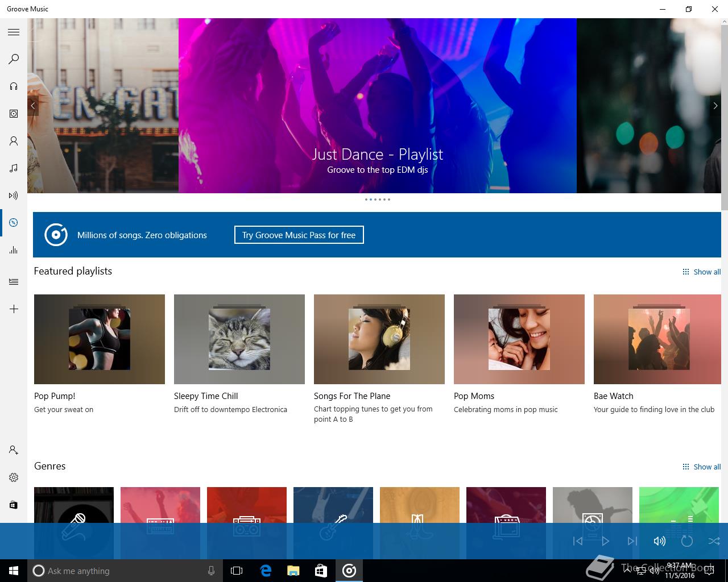Click the Sleepy Time Chill title
Viewport: 728px width, 582px height.
point(206,396)
